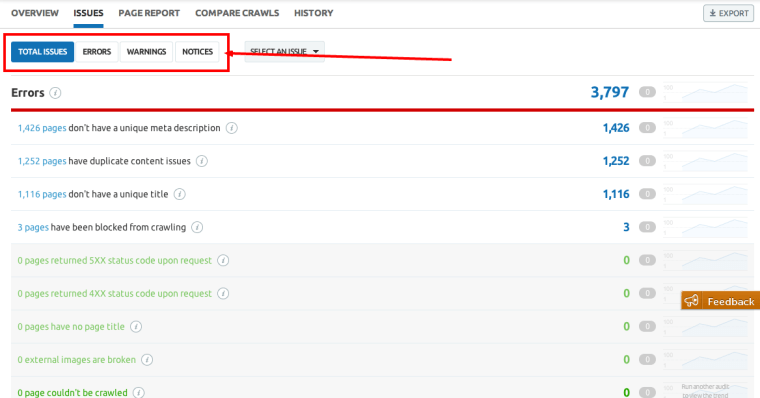This screenshot has width=760, height=398.
Task: Open trend chart for duplicate content row
Action: [x=706, y=161]
